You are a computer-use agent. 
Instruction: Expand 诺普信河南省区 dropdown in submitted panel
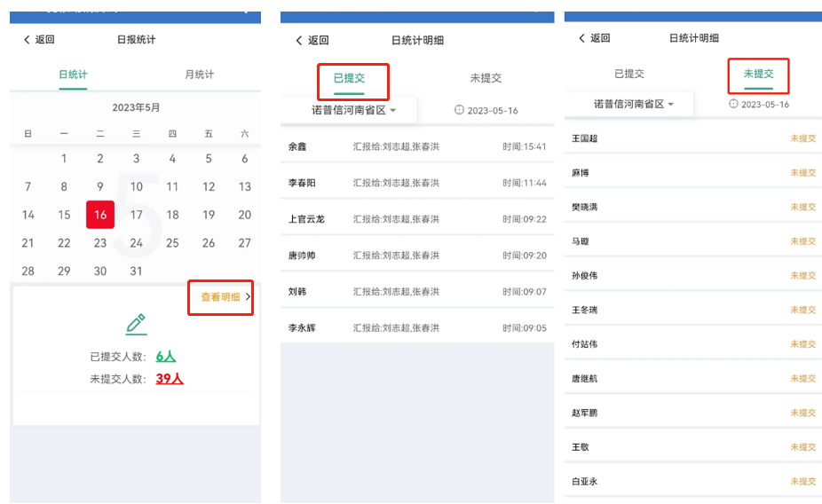pos(354,110)
